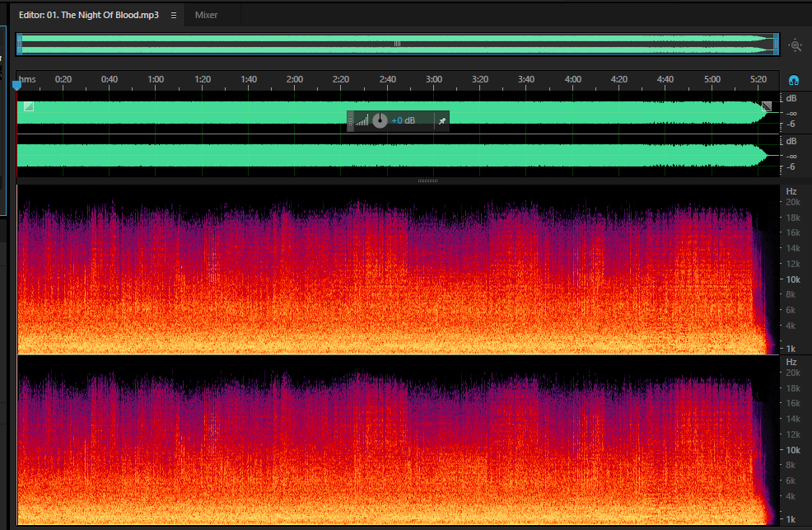Click the blue playhead marker at timeline start
Image resolution: width=812 pixels, height=530 pixels.
pyautogui.click(x=17, y=85)
